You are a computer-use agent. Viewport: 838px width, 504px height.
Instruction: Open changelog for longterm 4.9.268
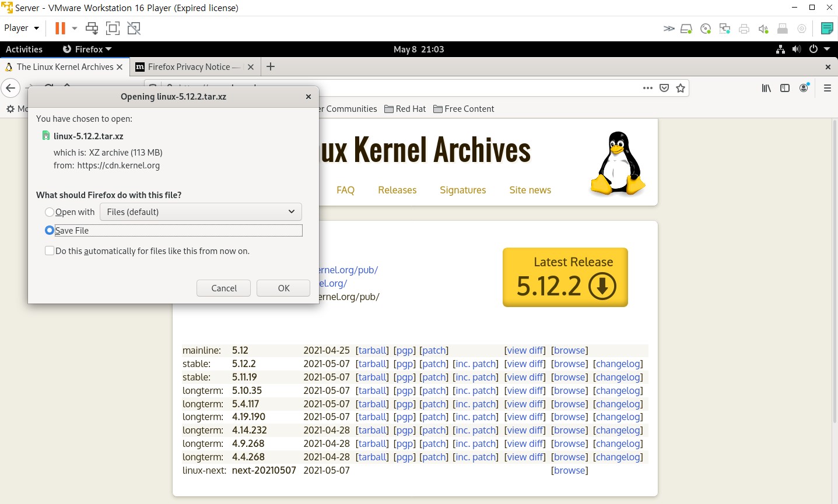tap(618, 444)
